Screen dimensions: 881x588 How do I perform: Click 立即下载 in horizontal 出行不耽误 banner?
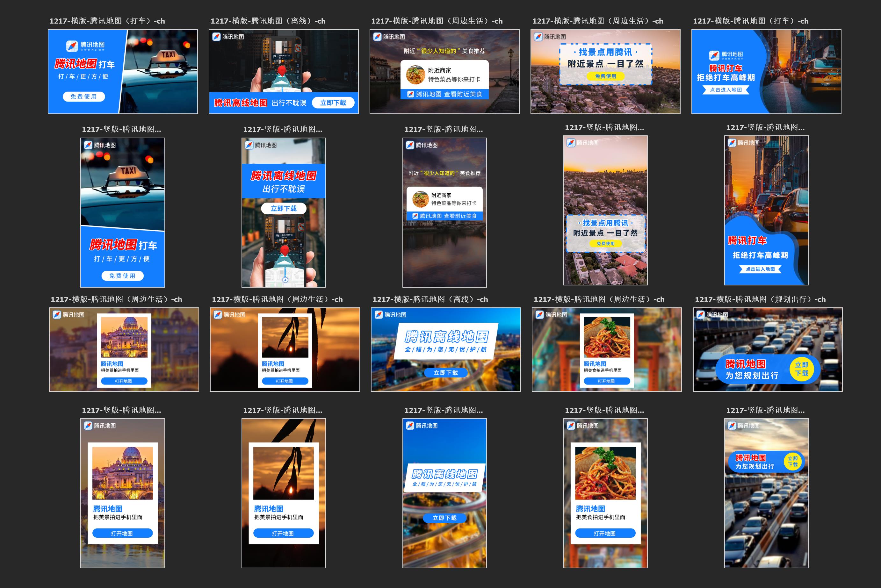tap(333, 103)
